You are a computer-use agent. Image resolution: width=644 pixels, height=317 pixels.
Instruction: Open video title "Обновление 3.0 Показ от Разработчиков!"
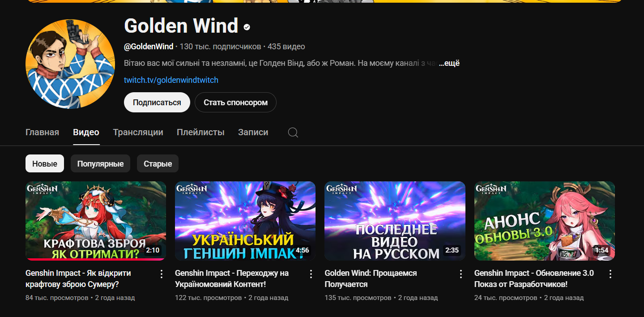click(x=534, y=278)
